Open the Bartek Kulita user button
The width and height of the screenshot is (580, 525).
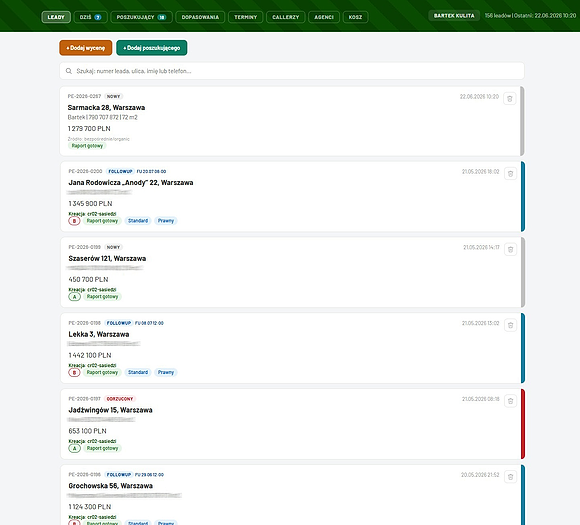click(454, 16)
